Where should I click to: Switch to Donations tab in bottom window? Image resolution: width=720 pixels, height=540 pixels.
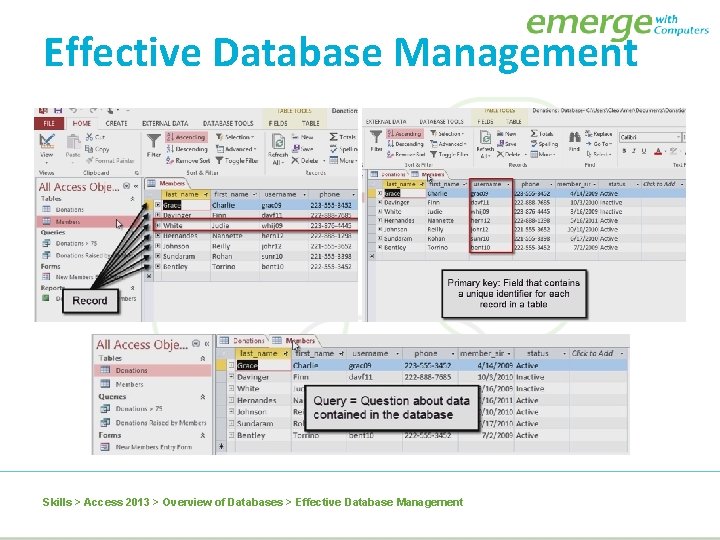tap(242, 341)
